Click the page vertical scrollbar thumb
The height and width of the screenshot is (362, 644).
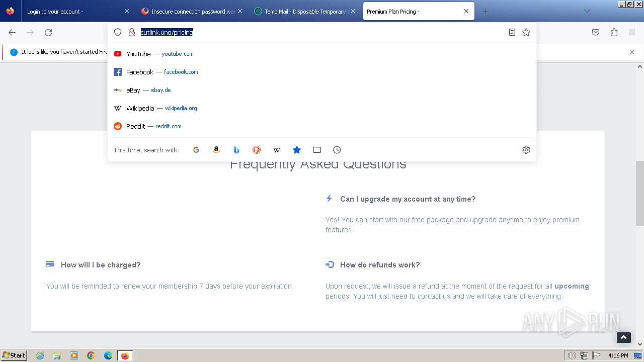pos(640,194)
